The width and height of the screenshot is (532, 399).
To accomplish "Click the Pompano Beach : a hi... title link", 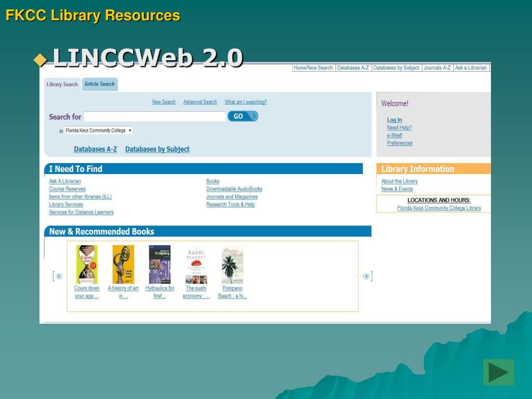I will [x=232, y=292].
